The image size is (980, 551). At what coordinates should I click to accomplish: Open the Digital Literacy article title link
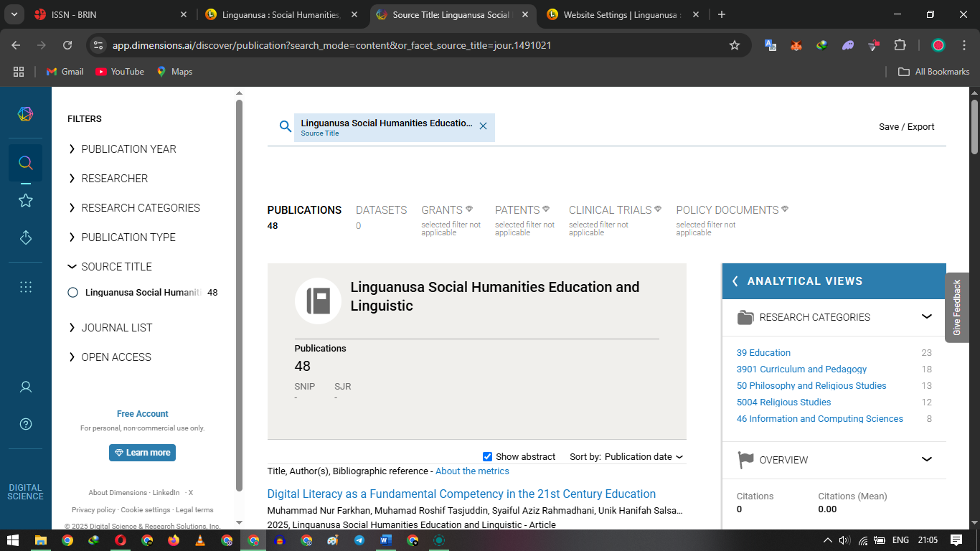pyautogui.click(x=461, y=494)
